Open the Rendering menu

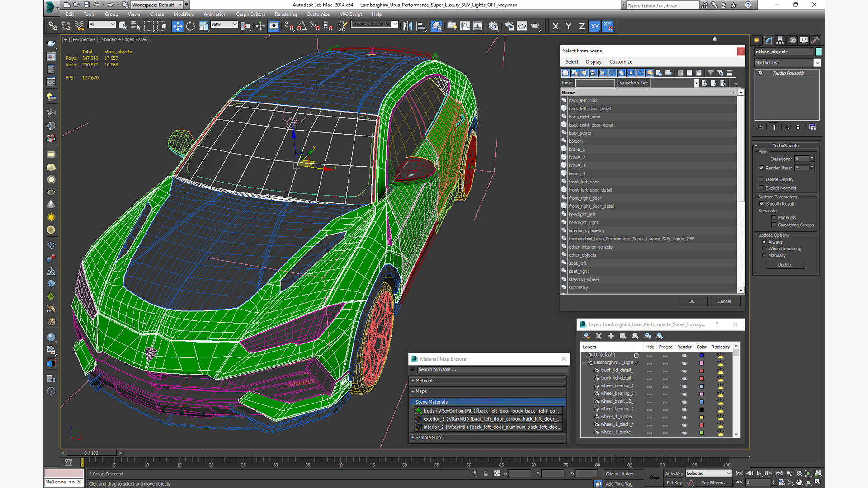pyautogui.click(x=286, y=14)
